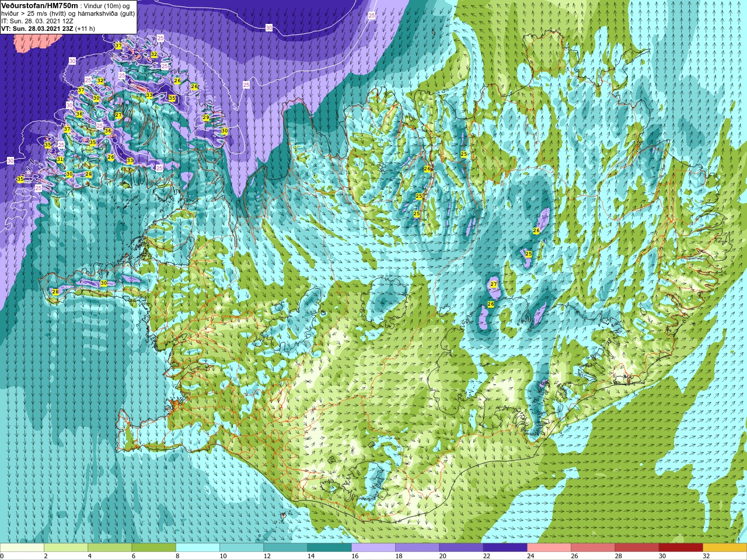Click the legend tick label 16
Screen dimensions: 747x560
(x=355, y=556)
